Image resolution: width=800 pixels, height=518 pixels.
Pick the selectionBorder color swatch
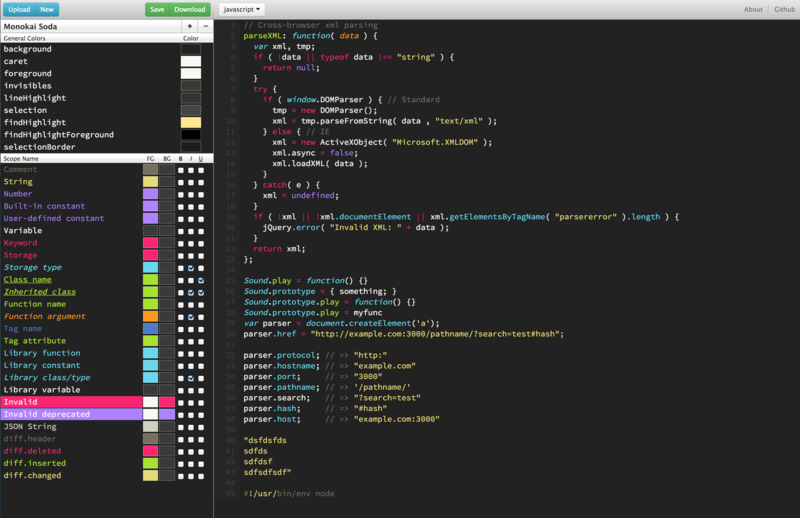[191, 147]
